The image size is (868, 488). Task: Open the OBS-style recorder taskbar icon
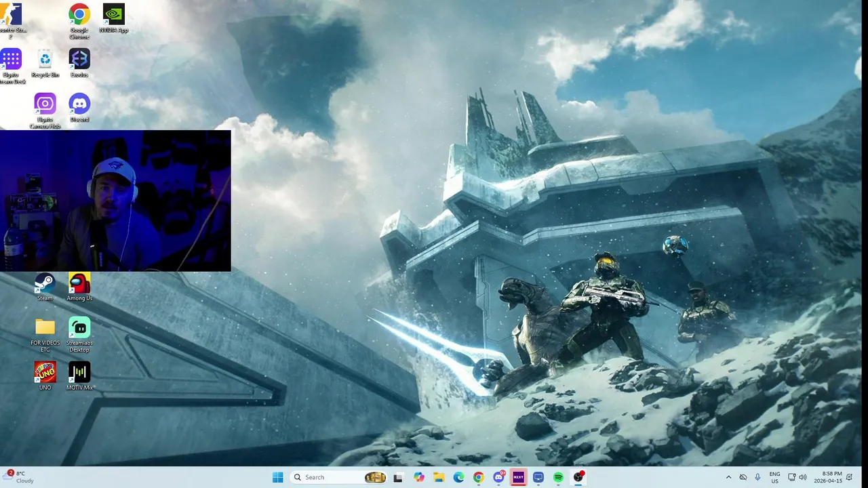578,477
